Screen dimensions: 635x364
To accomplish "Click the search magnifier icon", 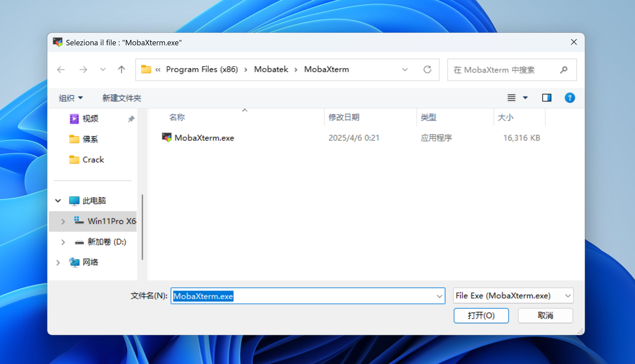I will pos(563,70).
